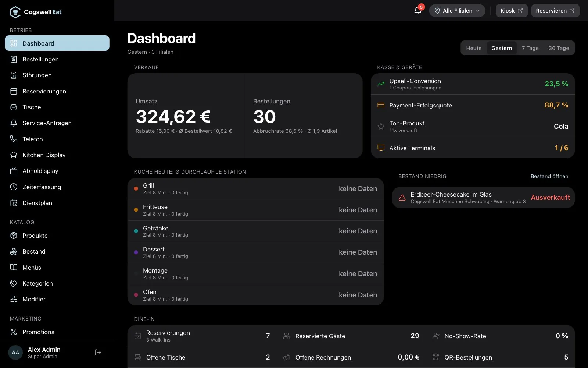
Task: Click the Bestand öffnen link
Action: click(x=549, y=176)
